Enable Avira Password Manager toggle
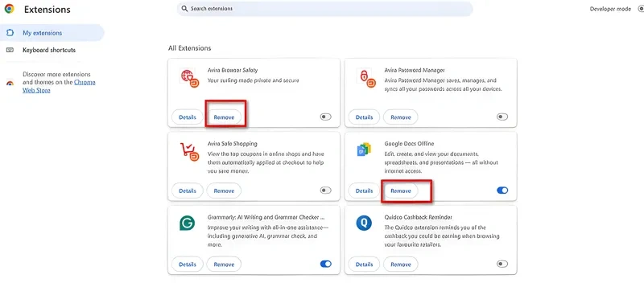 click(502, 117)
